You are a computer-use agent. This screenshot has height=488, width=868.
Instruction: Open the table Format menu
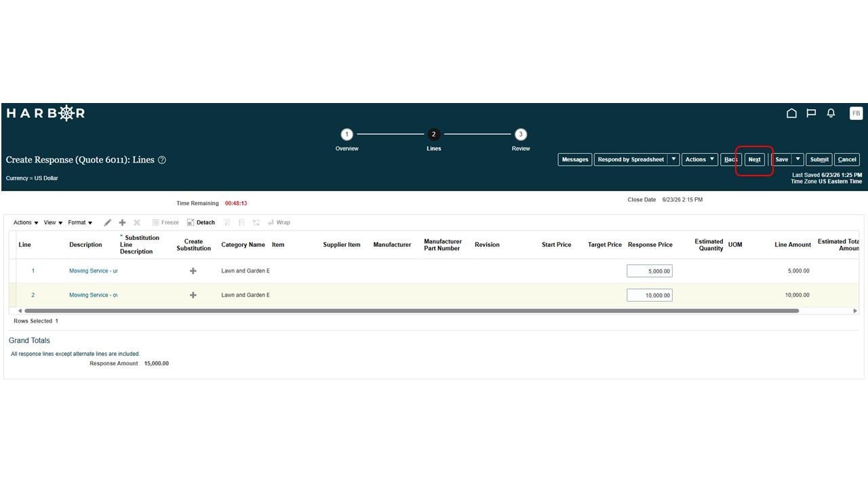tap(80, 222)
